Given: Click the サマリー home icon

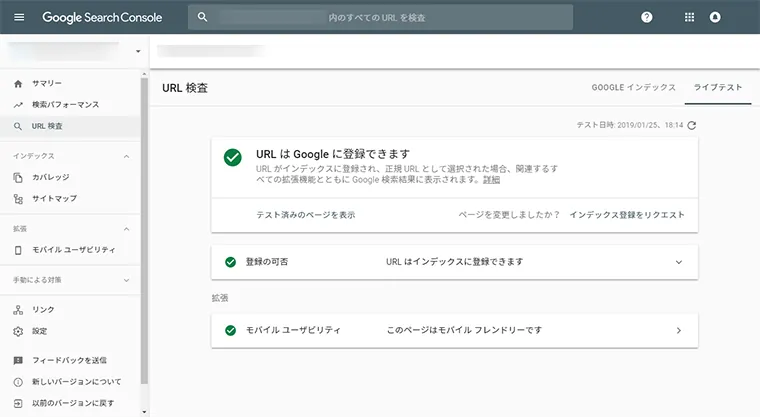Looking at the screenshot, I should click(18, 83).
